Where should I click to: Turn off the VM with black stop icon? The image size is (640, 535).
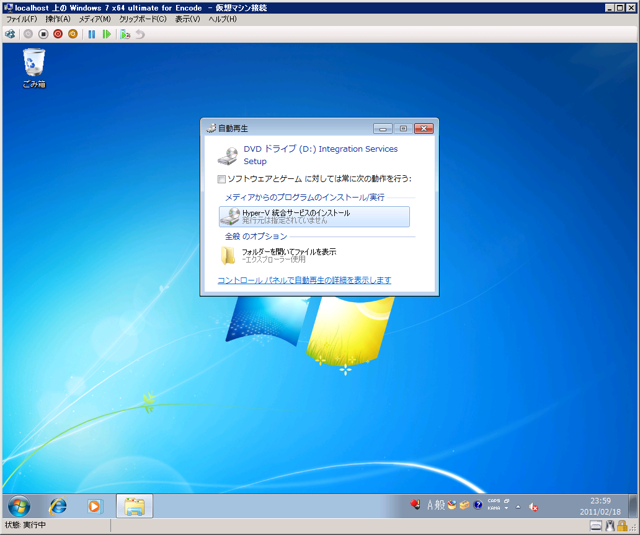click(43, 34)
